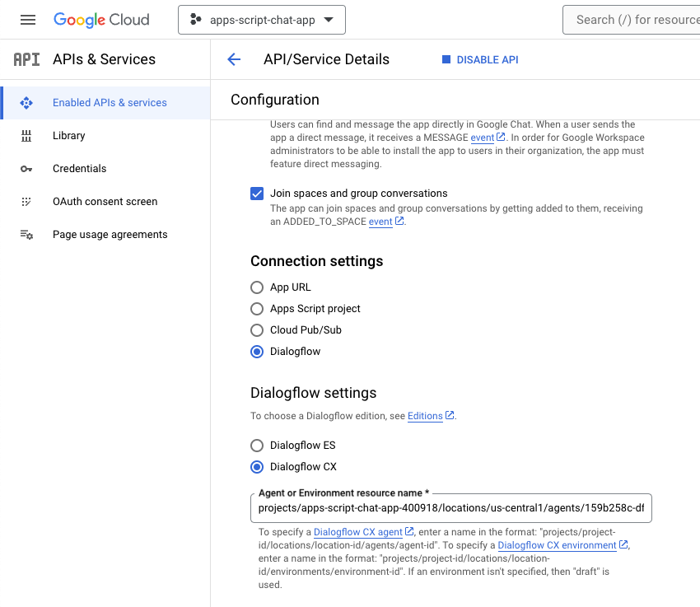This screenshot has width=700, height=607.
Task: Open the Library page from the sidebar
Action: point(68,135)
